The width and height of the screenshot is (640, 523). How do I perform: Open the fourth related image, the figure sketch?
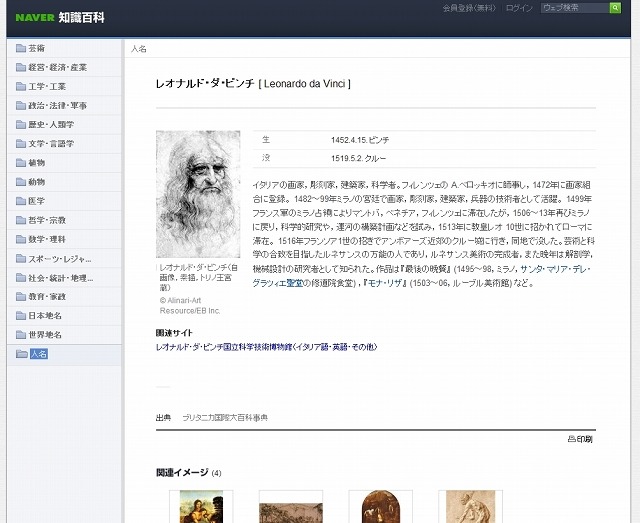(x=471, y=507)
